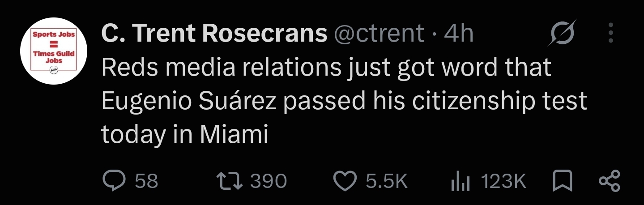Open C. Trent Rosecrans profile picture
The width and height of the screenshot is (644, 205).
point(54,51)
